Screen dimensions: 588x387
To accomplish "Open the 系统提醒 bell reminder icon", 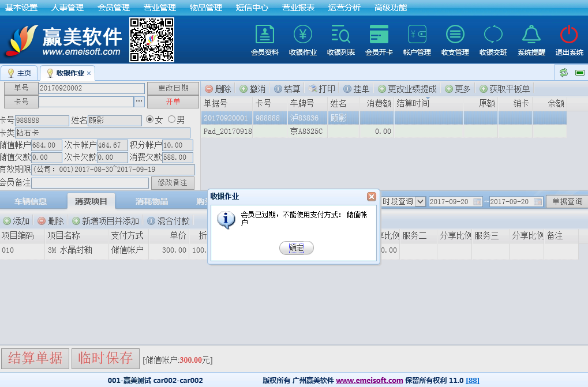I will [531, 40].
